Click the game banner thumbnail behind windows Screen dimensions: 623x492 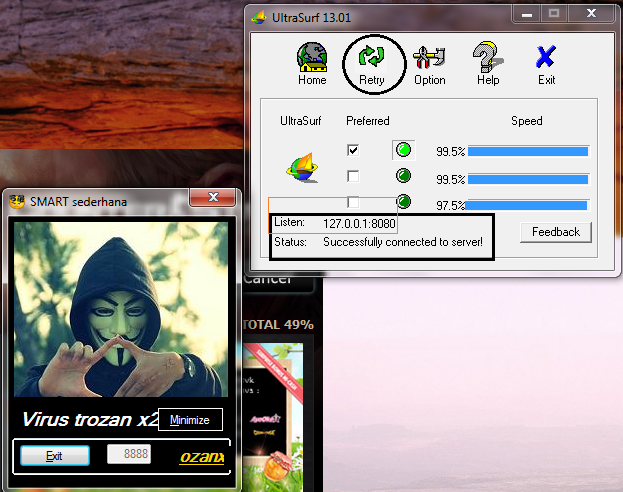pyautogui.click(x=273, y=417)
